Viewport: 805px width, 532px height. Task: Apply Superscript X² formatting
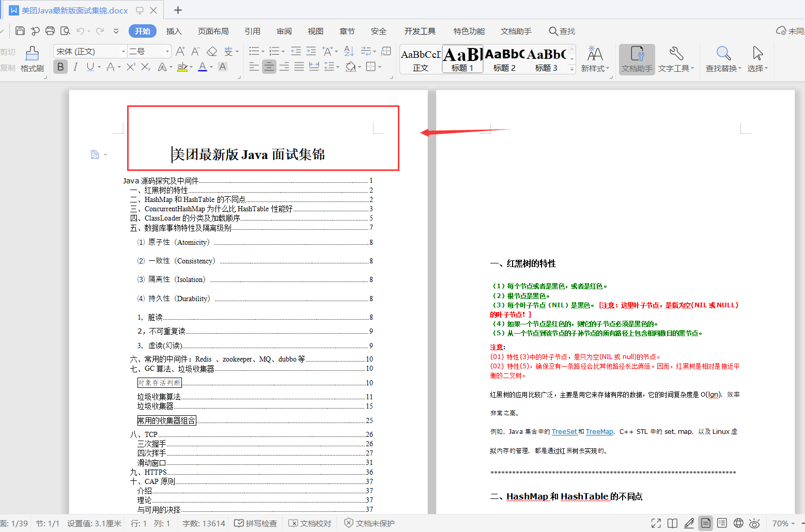(x=131, y=67)
